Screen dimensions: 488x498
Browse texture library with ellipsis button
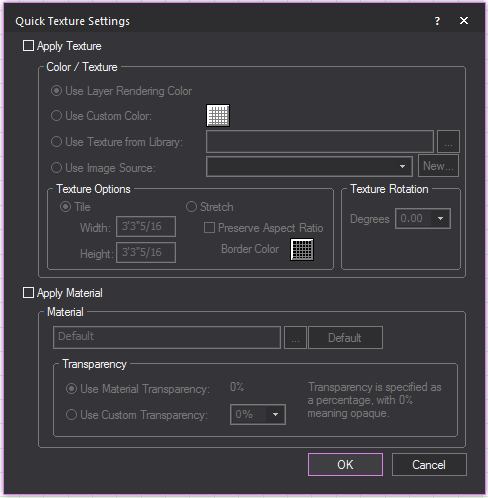click(x=448, y=142)
